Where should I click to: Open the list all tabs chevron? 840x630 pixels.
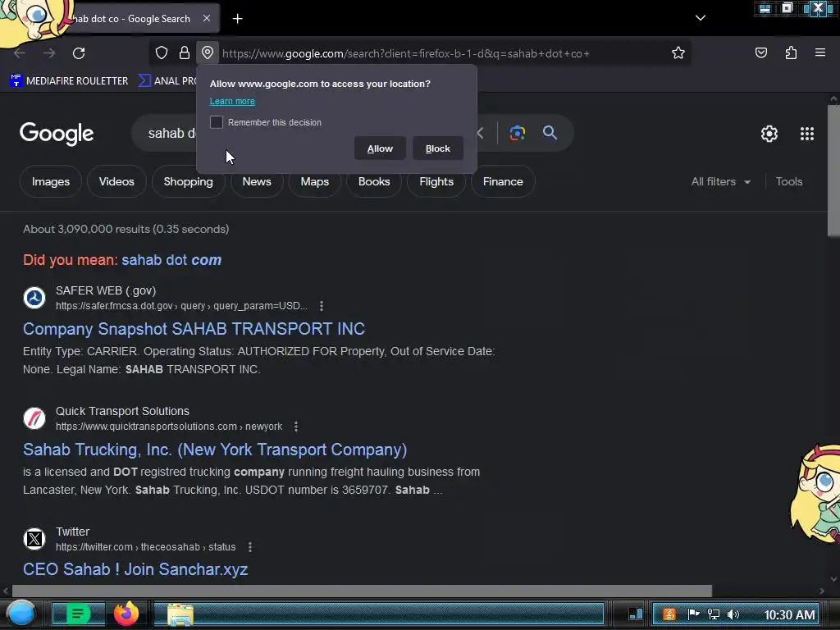click(701, 18)
